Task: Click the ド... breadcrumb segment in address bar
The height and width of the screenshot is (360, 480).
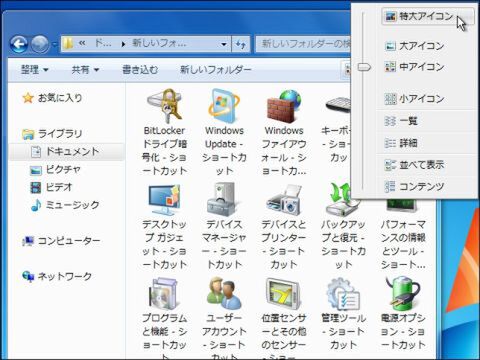Action: (103, 43)
